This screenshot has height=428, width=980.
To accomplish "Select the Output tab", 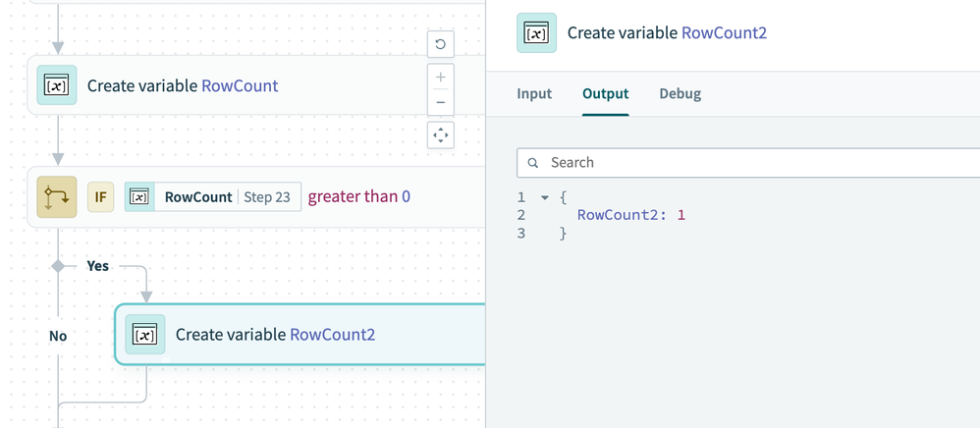I will (x=605, y=94).
